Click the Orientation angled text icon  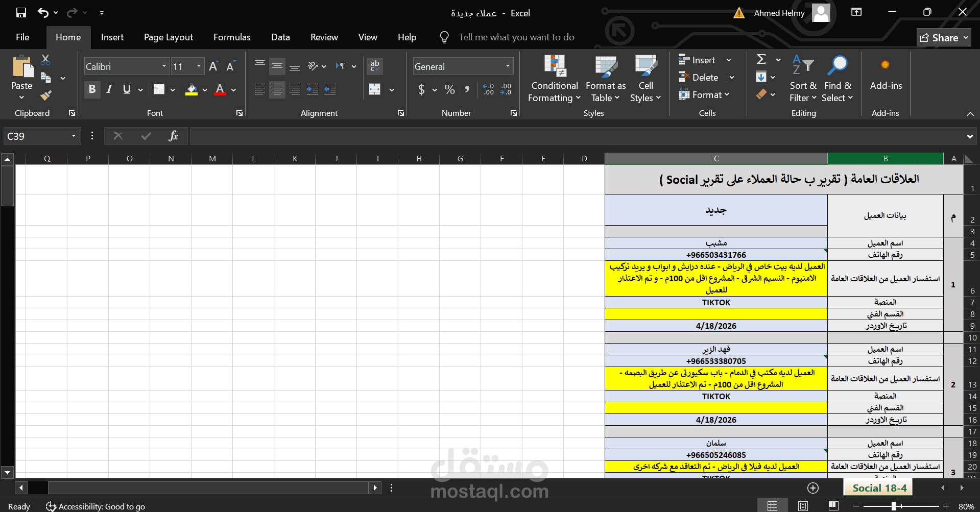313,66
